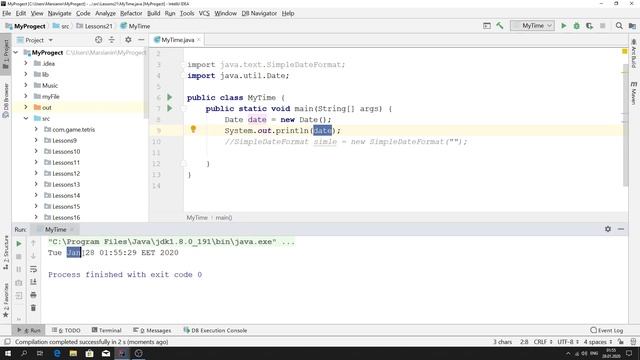Expand the Music folder

[26, 85]
